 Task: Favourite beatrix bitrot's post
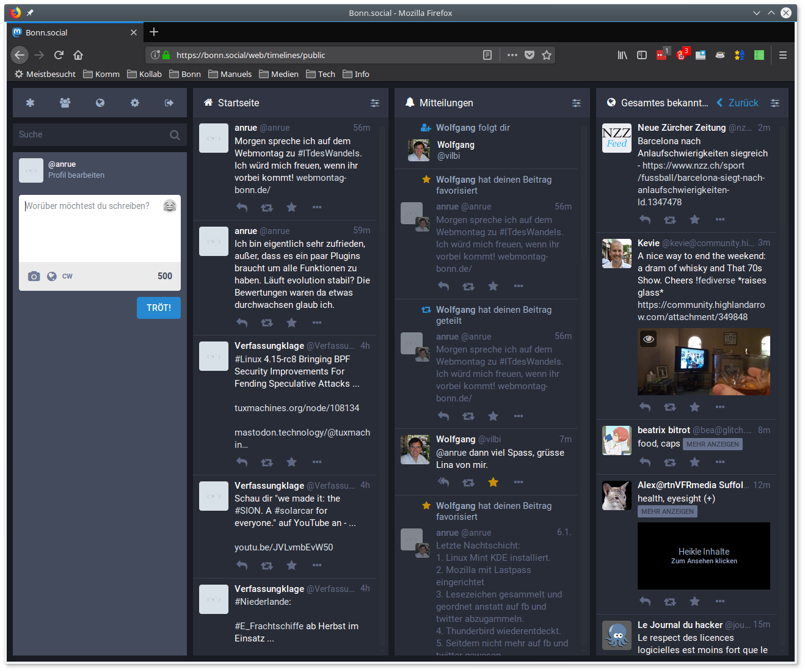click(x=695, y=462)
